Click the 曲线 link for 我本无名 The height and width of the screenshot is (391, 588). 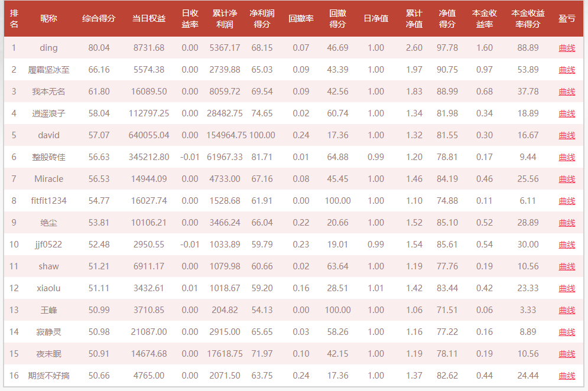(567, 92)
